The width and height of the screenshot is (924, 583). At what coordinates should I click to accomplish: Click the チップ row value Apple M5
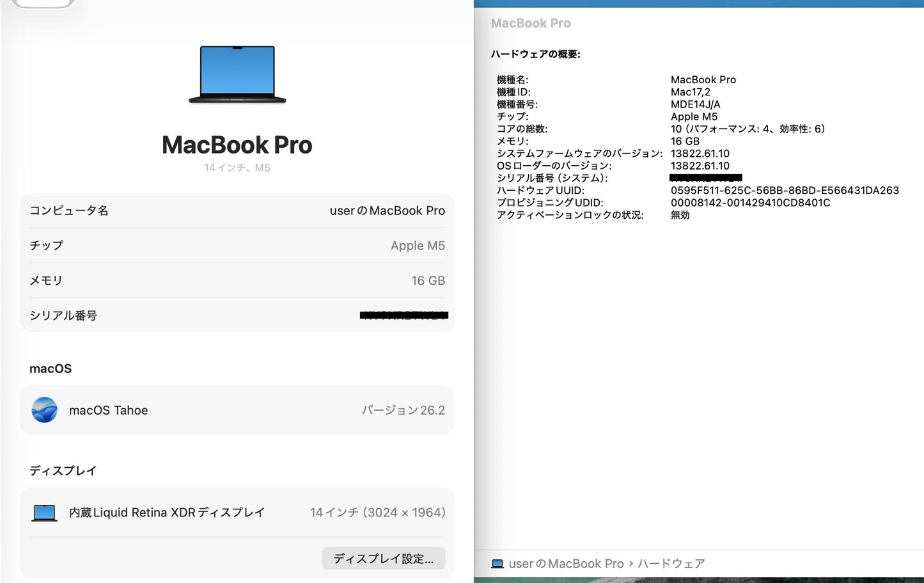pyautogui.click(x=418, y=246)
